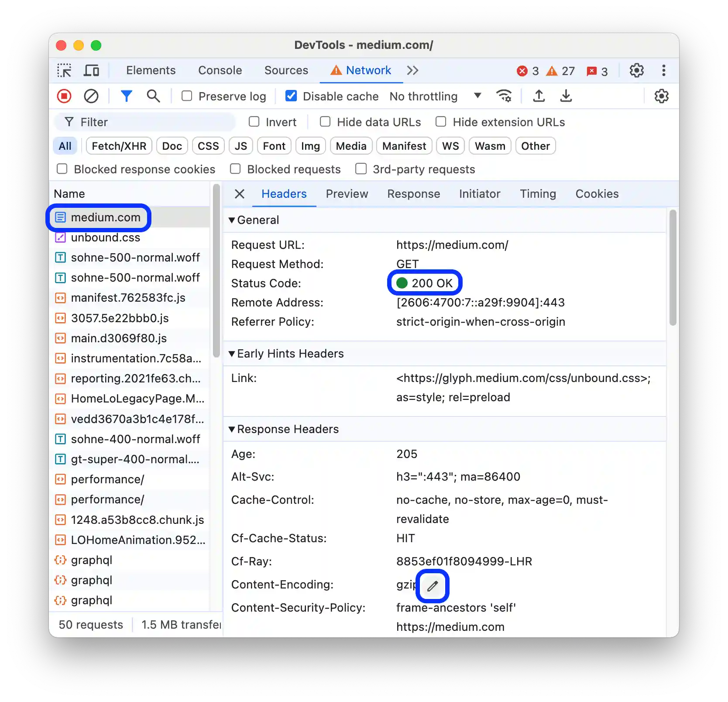Close the request details panel

239,194
